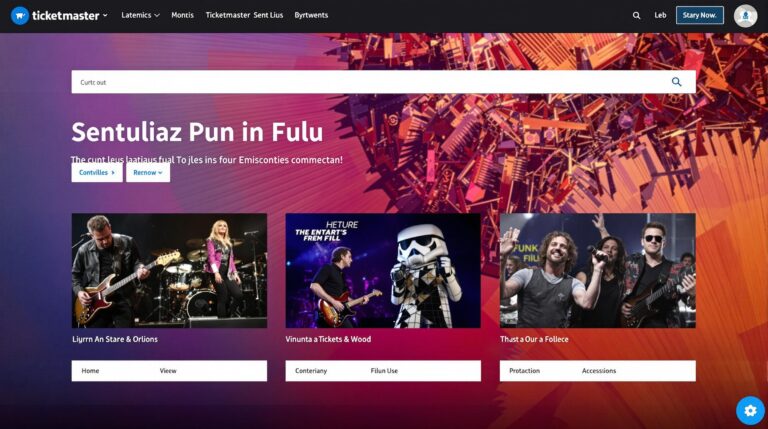Open search via header magnifier icon
Viewport: 768px width, 429px height.
pos(636,15)
